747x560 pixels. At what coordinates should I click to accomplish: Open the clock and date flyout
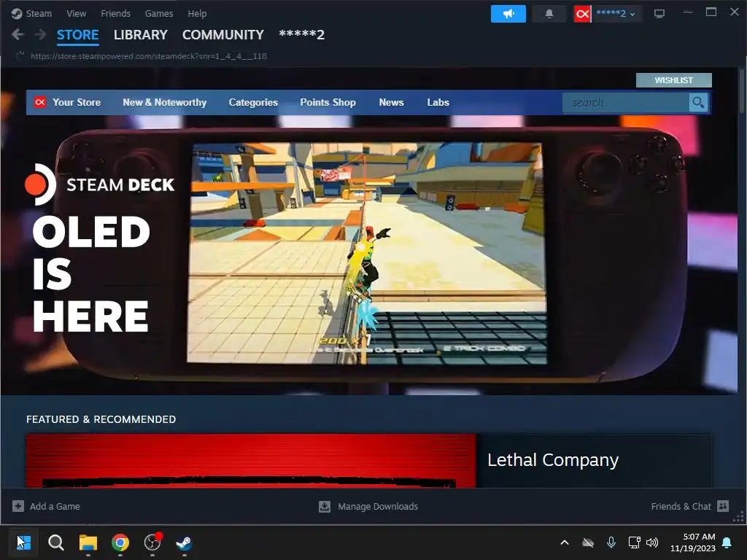pyautogui.click(x=693, y=542)
